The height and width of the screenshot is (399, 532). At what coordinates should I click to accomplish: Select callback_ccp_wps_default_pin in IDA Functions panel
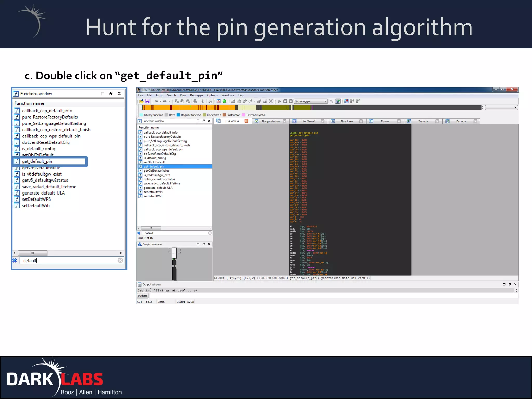(163, 149)
